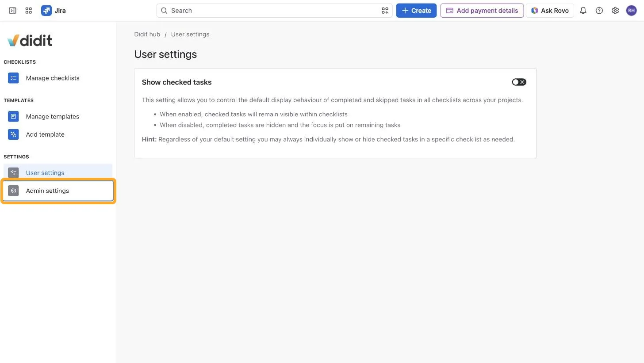Open the RH profile avatar
This screenshot has height=363, width=644.
pos(631,11)
